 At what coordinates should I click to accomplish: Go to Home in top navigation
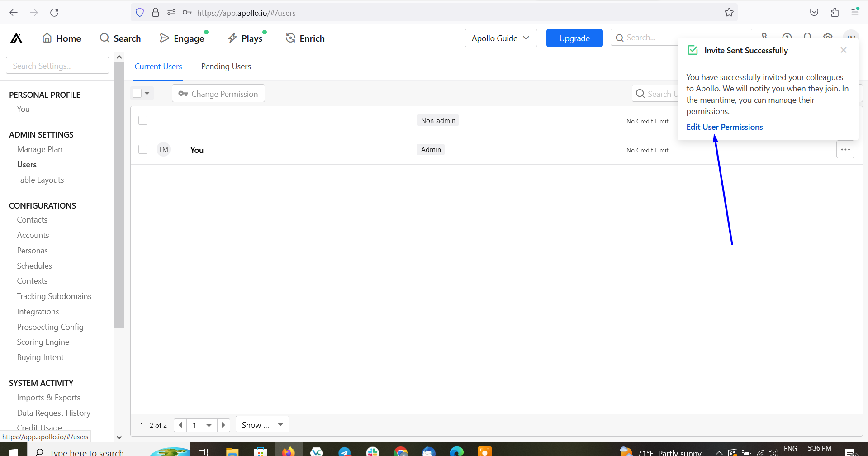62,38
